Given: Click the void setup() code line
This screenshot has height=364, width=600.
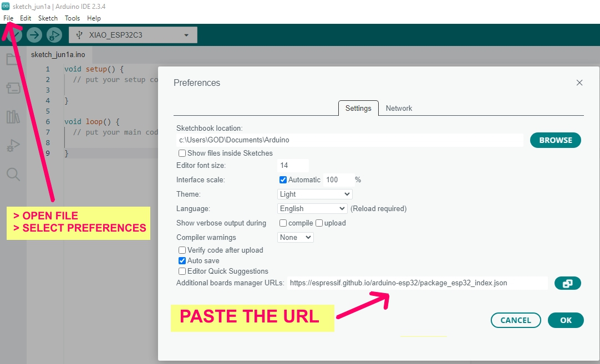Looking at the screenshot, I should [94, 69].
